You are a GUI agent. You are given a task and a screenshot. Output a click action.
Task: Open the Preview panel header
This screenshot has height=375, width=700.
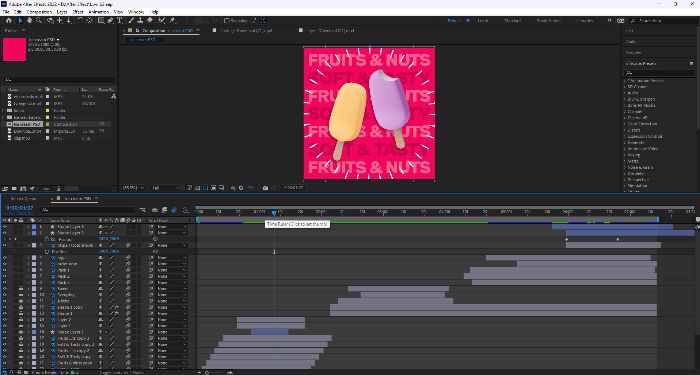tap(633, 53)
